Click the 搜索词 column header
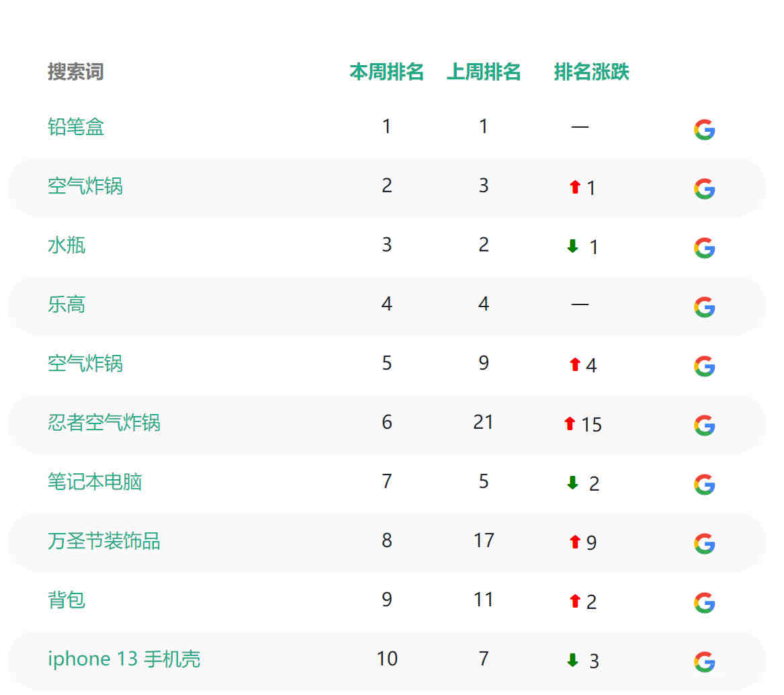This screenshot has height=695, width=784. click(x=75, y=71)
